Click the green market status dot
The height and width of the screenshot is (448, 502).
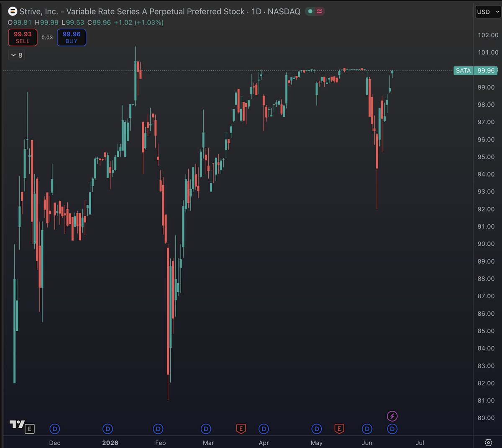[x=310, y=11]
